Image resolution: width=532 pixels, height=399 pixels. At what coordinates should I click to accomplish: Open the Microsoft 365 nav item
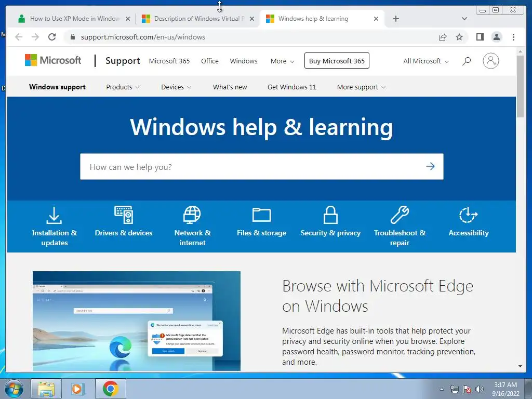tap(169, 61)
